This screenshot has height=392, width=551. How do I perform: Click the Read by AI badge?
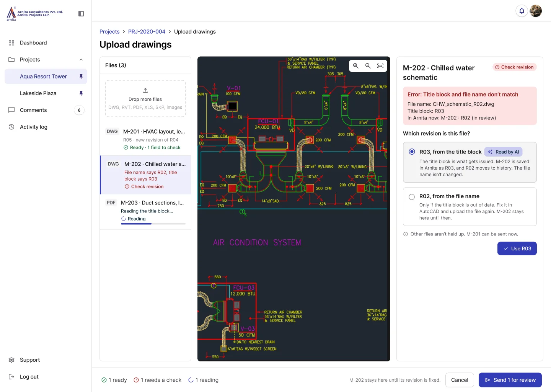tap(504, 152)
